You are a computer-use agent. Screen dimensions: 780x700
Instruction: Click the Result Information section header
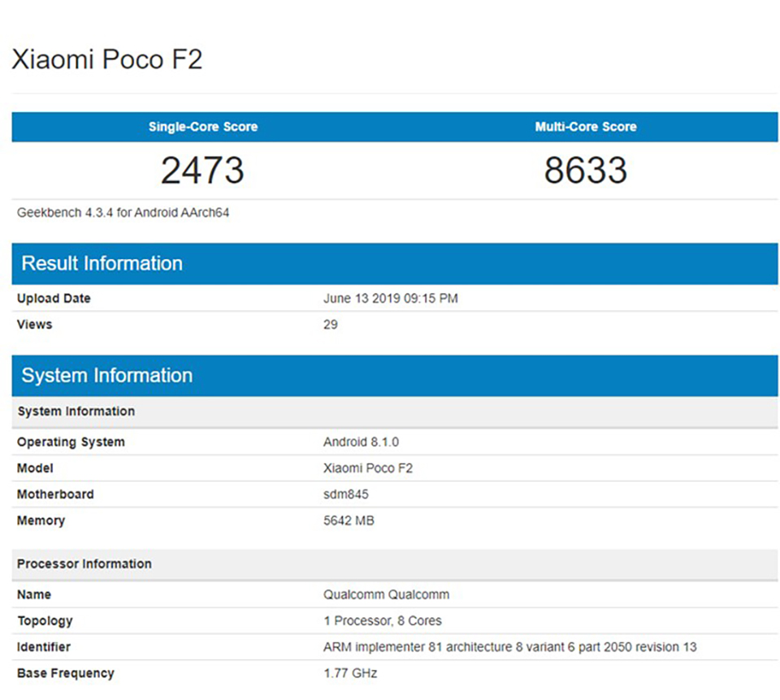395,263
